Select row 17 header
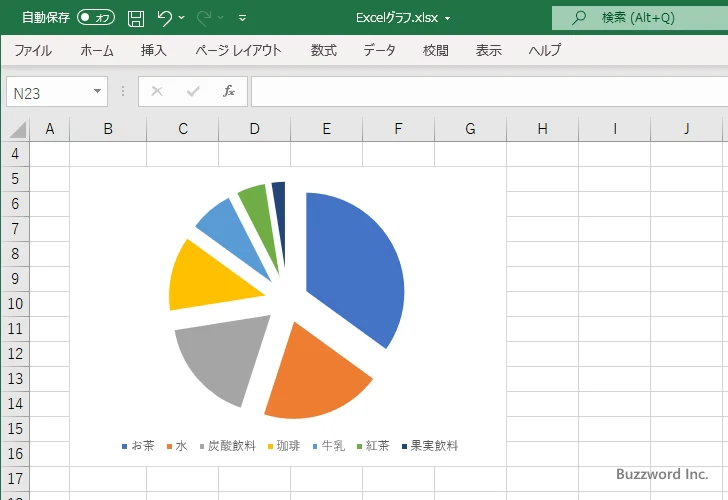The width and height of the screenshot is (728, 500). [15, 479]
